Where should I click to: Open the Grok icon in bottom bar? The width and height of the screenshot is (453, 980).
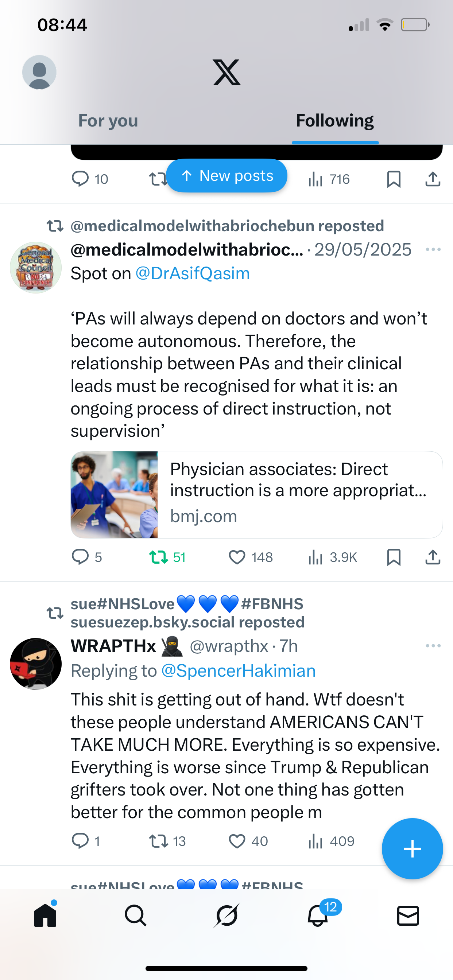(226, 915)
